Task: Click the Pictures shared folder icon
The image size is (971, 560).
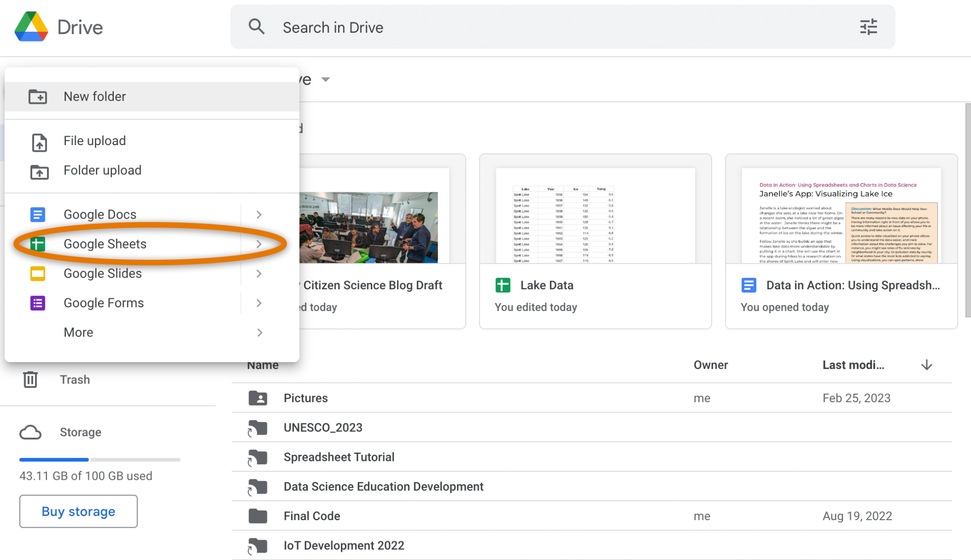Action: tap(258, 398)
